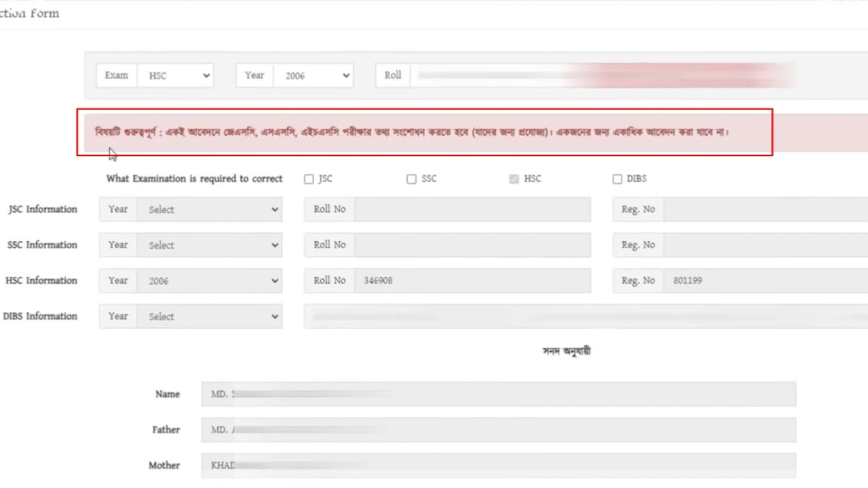
Task: Expand the HSC Information Year dropdown
Action: point(209,281)
